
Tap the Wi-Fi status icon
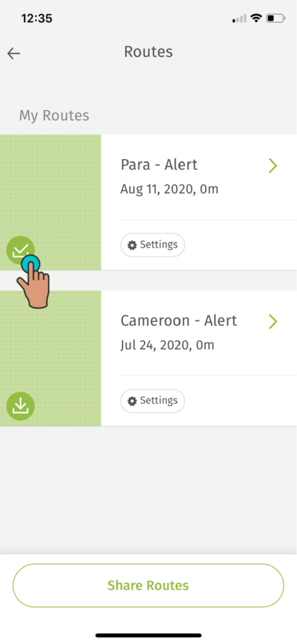(257, 18)
